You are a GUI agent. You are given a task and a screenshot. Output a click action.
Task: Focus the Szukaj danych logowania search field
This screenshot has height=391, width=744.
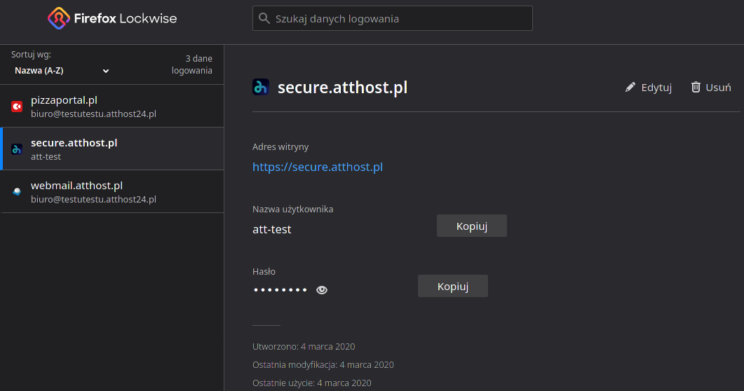click(392, 19)
